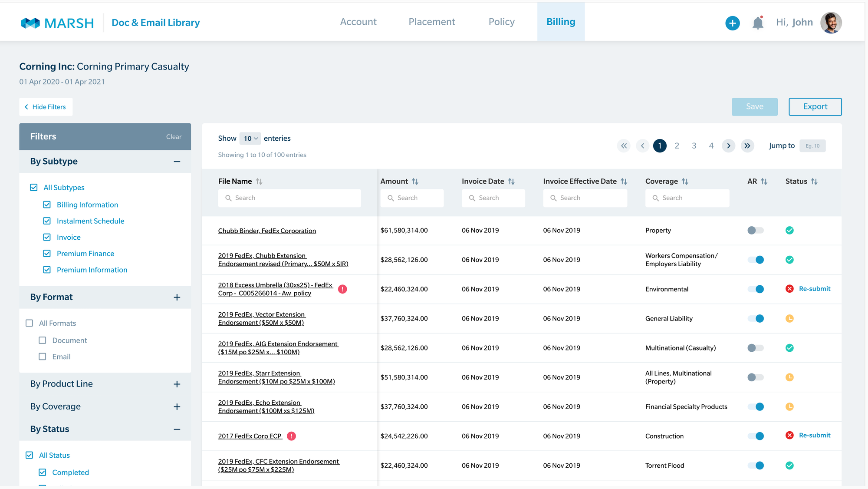Image resolution: width=868 pixels, height=489 pixels.
Task: Click red failed status icon on Environmental row
Action: click(x=789, y=289)
